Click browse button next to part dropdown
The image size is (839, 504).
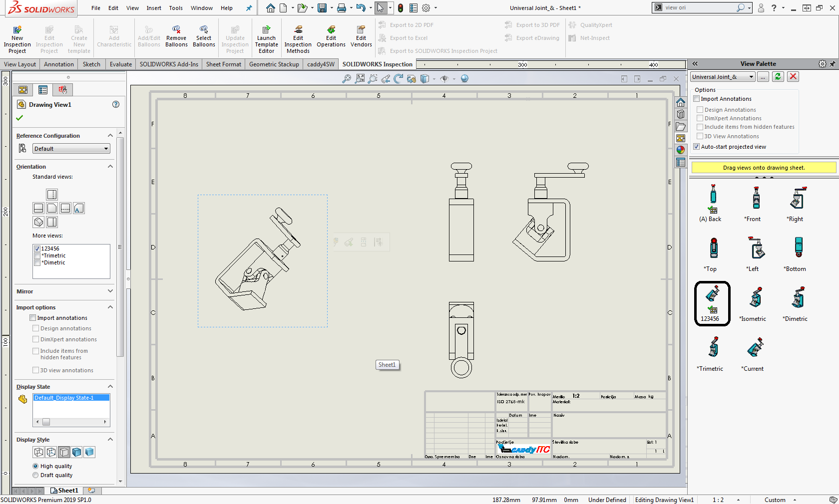763,77
